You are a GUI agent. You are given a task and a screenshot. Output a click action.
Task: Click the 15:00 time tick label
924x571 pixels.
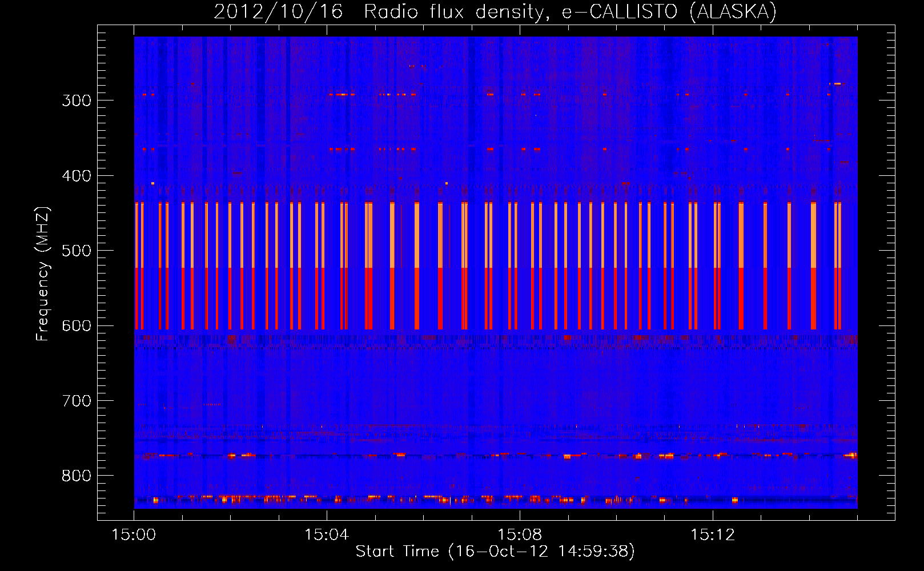coord(134,535)
